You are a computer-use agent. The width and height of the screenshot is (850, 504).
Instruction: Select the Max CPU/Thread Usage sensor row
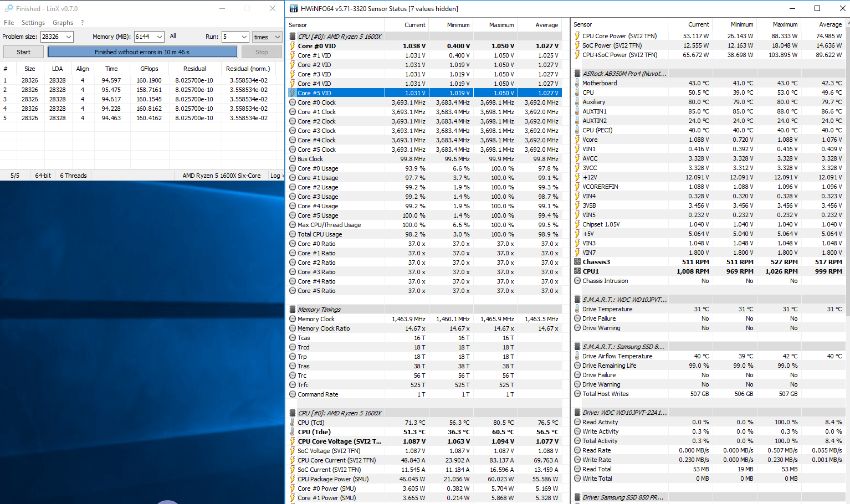[425, 225]
